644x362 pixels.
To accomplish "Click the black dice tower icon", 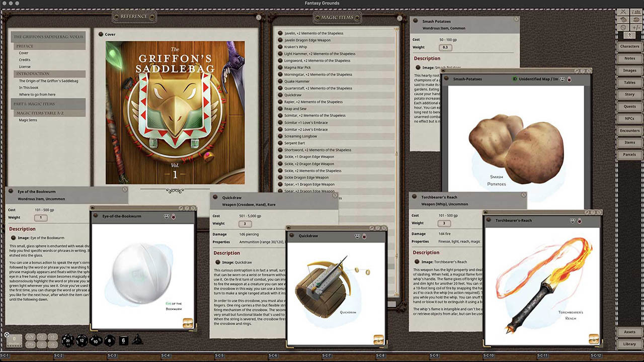I will [x=137, y=341].
